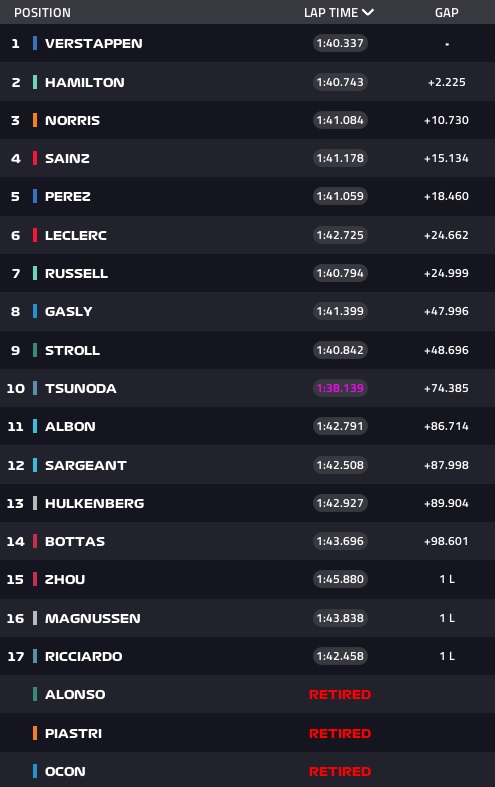Viewport: 495px width, 787px height.
Task: Click Sainz's red team color bar
Action: pos(35,158)
